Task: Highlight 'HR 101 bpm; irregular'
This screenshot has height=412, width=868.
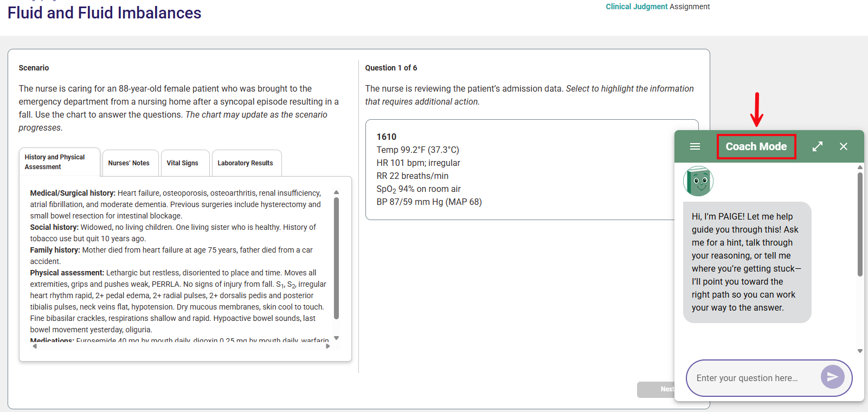Action: (x=419, y=163)
